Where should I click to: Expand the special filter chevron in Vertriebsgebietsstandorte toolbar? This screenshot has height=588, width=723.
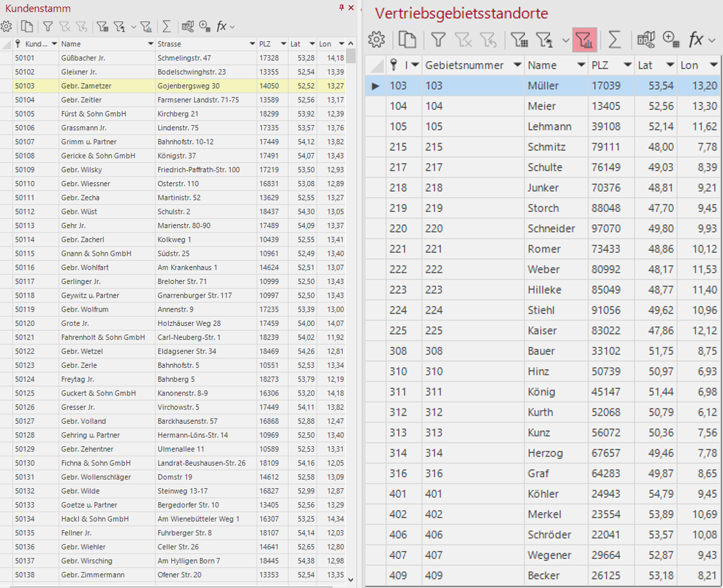(x=566, y=40)
